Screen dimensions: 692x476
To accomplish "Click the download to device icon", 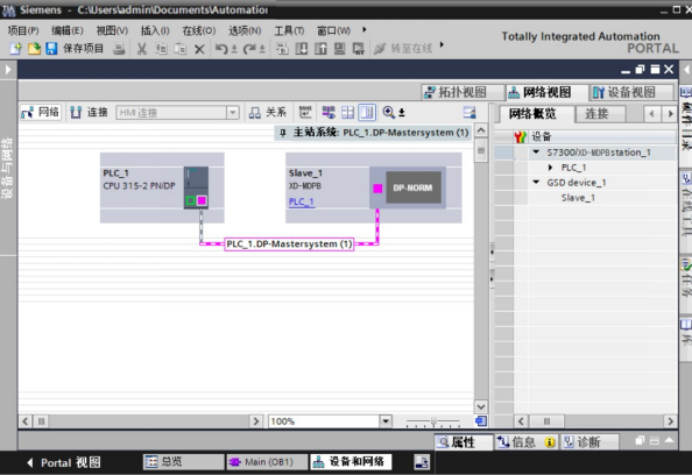I will (x=301, y=49).
